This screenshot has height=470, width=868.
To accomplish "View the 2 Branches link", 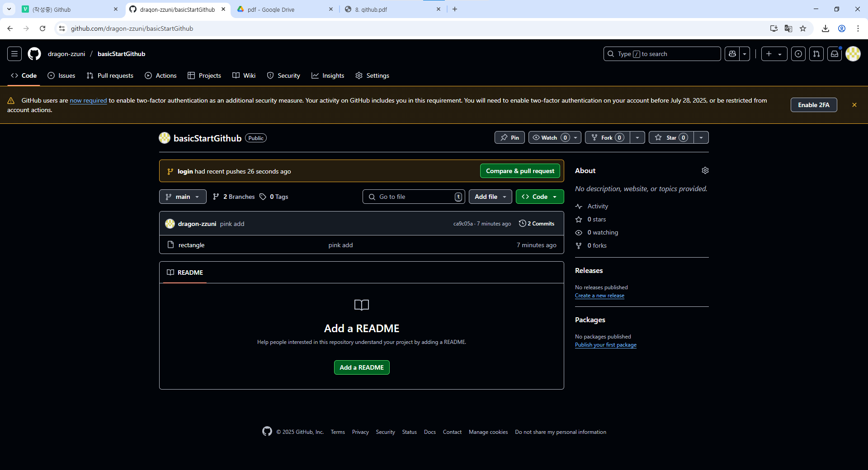I will coord(234,197).
